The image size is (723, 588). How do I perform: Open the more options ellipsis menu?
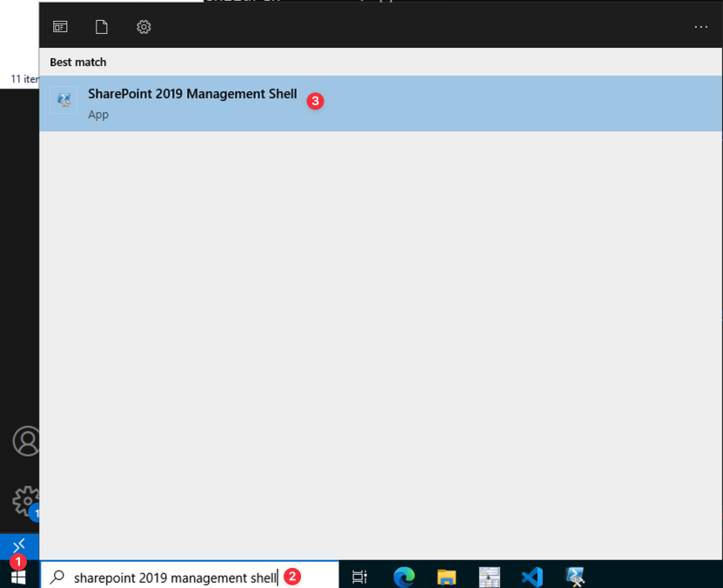click(700, 27)
